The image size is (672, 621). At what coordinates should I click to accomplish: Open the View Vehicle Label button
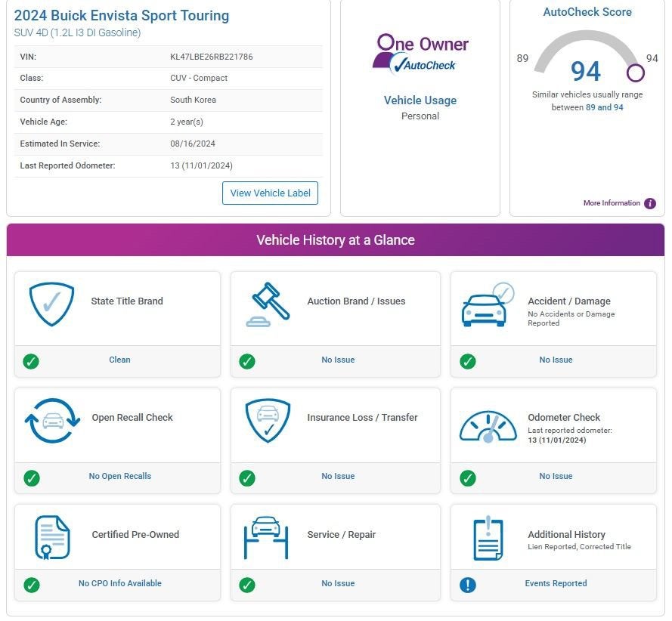[x=270, y=193]
